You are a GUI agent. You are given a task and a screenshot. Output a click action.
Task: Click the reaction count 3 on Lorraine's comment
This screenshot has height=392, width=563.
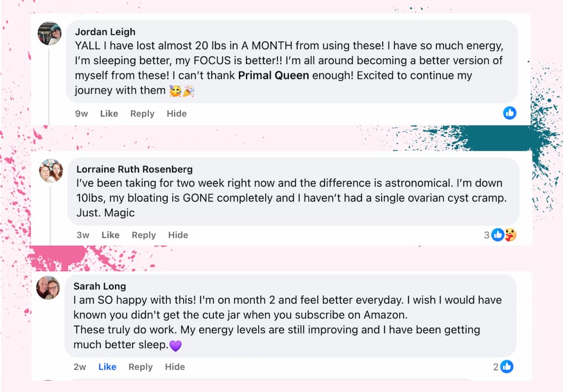486,235
